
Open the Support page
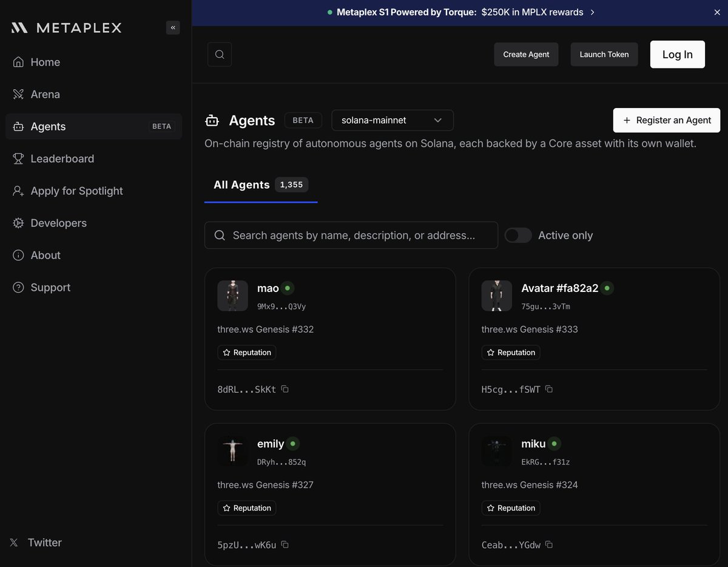click(94, 287)
